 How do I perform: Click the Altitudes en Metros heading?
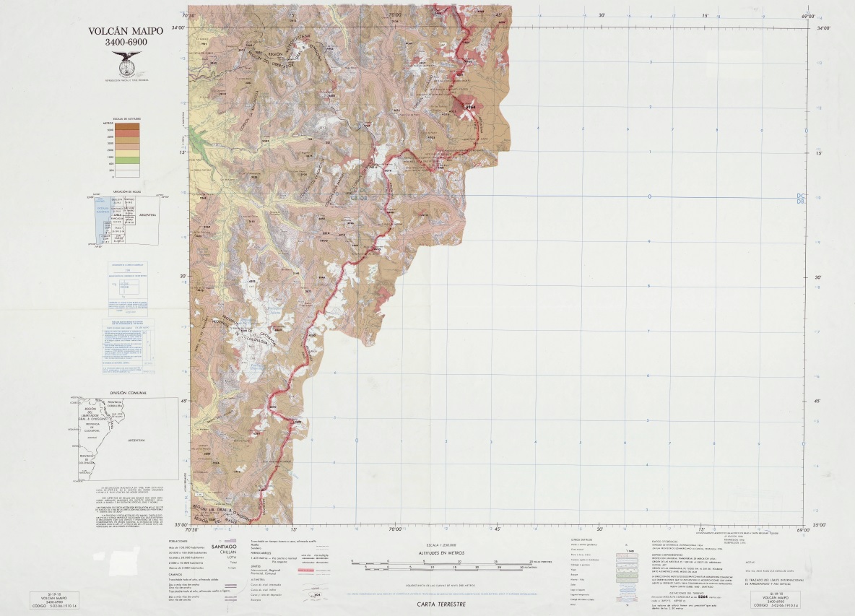(440, 552)
